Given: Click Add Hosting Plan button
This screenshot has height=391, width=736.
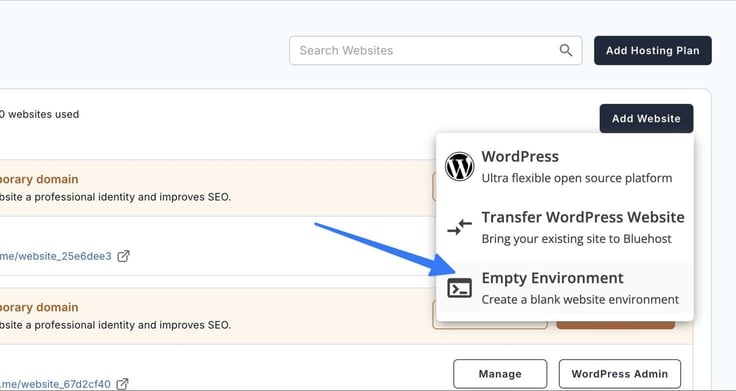Looking at the screenshot, I should pos(652,50).
